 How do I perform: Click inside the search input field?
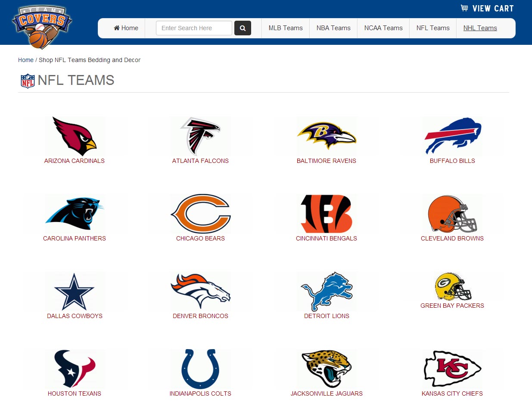click(193, 28)
